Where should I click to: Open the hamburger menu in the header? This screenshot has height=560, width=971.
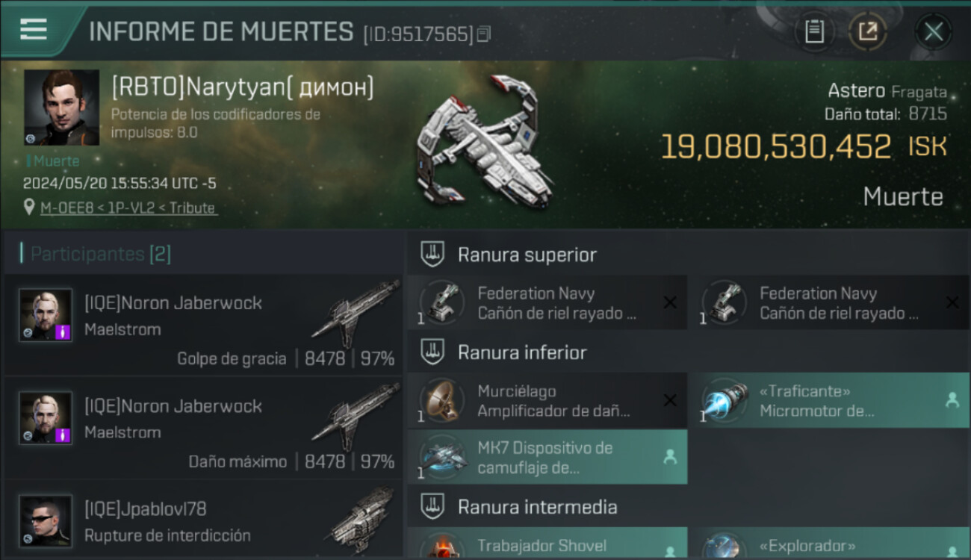34,30
